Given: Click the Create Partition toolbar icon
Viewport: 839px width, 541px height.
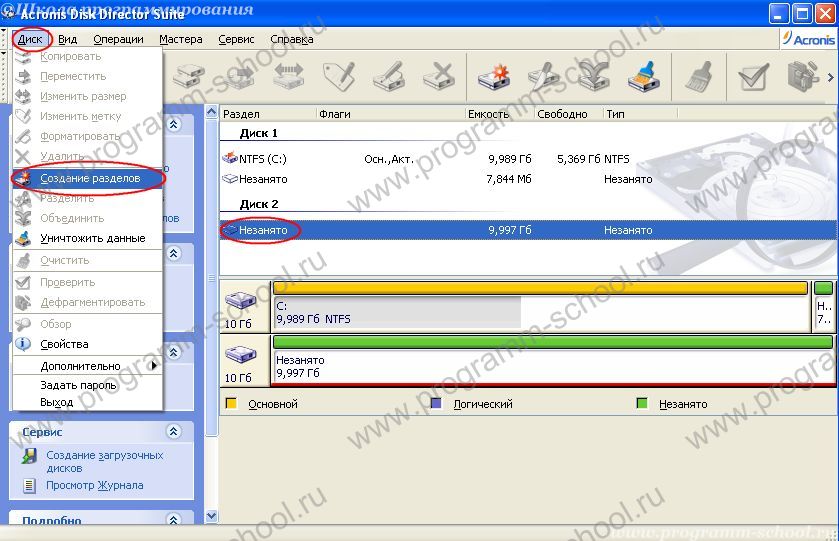Looking at the screenshot, I should point(493,75).
